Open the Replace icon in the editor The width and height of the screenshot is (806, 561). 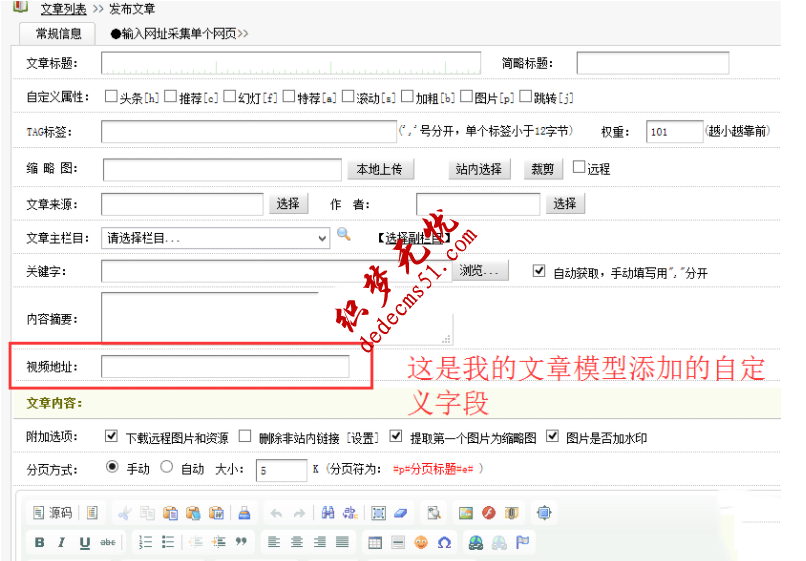[351, 513]
